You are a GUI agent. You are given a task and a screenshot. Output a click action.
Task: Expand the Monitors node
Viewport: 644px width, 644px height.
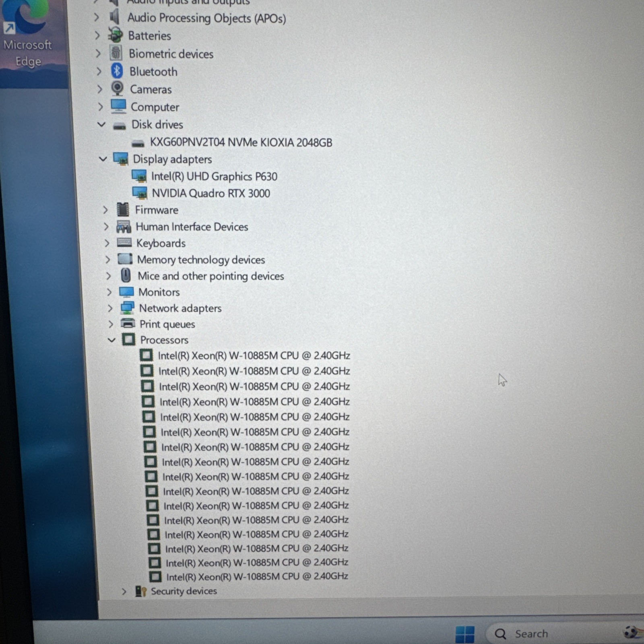click(x=109, y=292)
